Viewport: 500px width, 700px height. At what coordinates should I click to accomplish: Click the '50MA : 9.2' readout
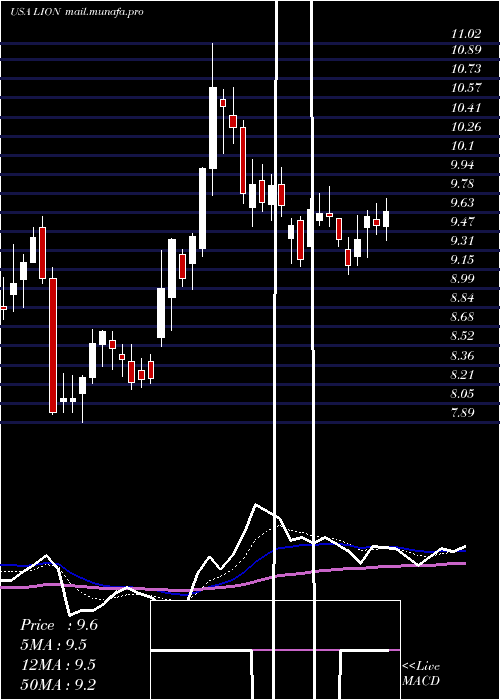click(58, 684)
